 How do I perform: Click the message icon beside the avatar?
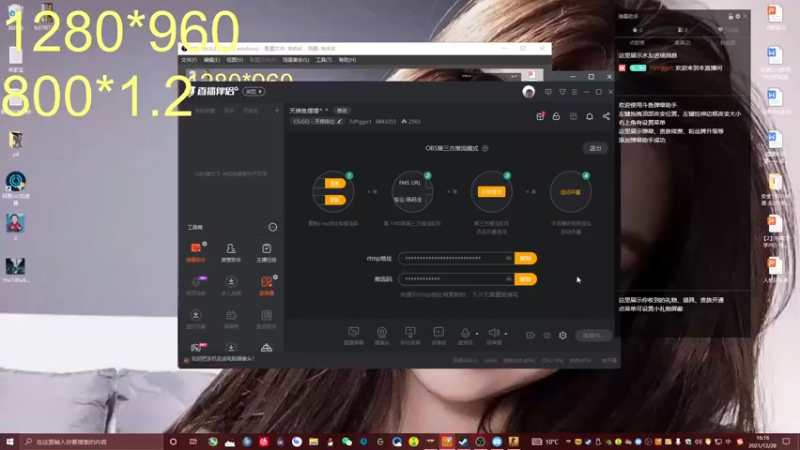click(548, 92)
